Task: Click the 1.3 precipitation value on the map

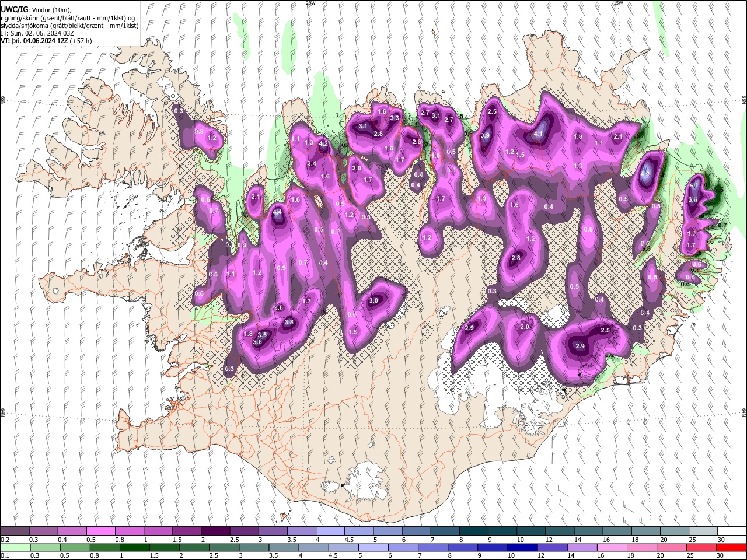Action: (x=309, y=143)
